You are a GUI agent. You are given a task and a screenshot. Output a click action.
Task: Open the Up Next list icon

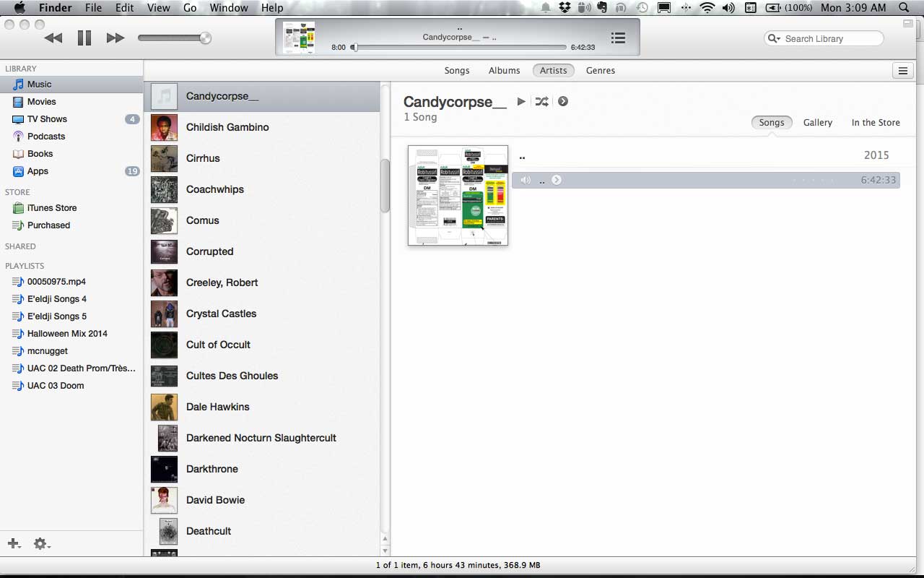click(x=618, y=38)
